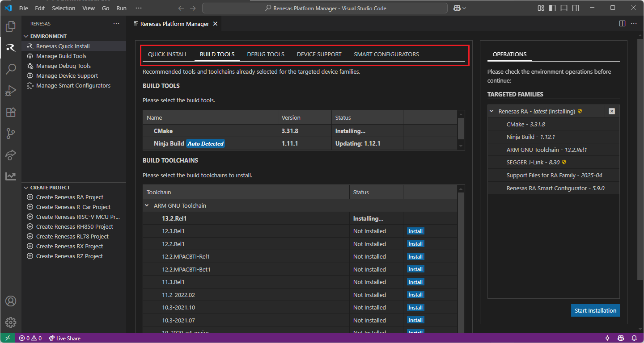Select Create Renesas RA Project

tap(69, 197)
